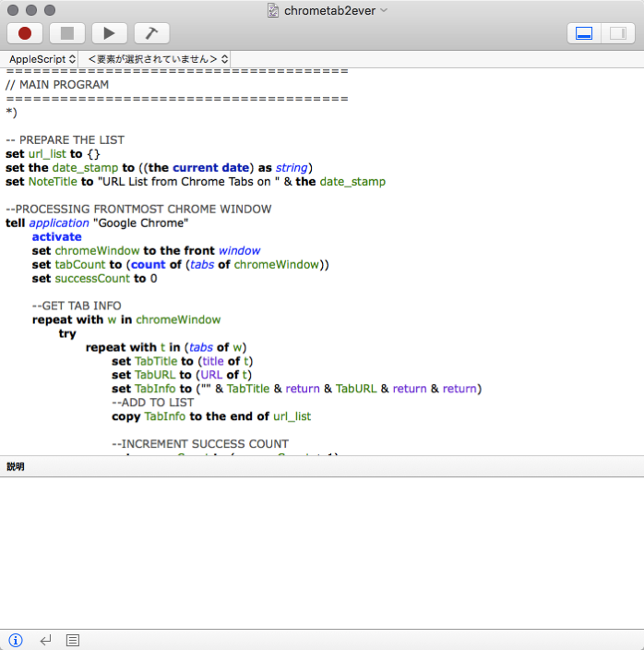The height and width of the screenshot is (650, 644).
Task: Click 'repeat with w in chromeWindow' line
Action: click(x=126, y=319)
